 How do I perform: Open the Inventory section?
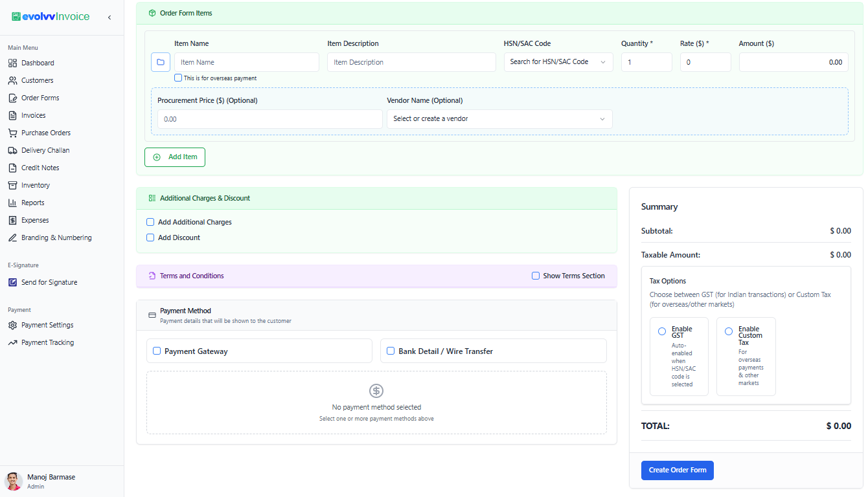pyautogui.click(x=36, y=185)
